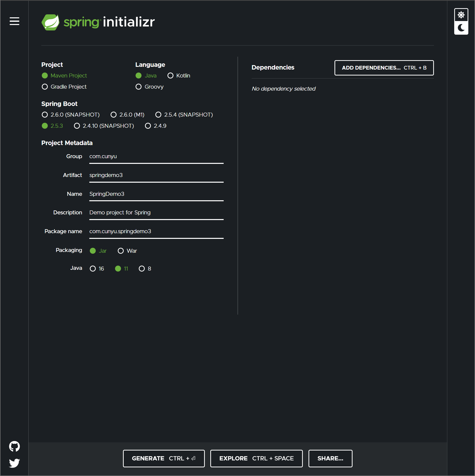Select Groovy language option
This screenshot has height=476, width=475.
(139, 87)
